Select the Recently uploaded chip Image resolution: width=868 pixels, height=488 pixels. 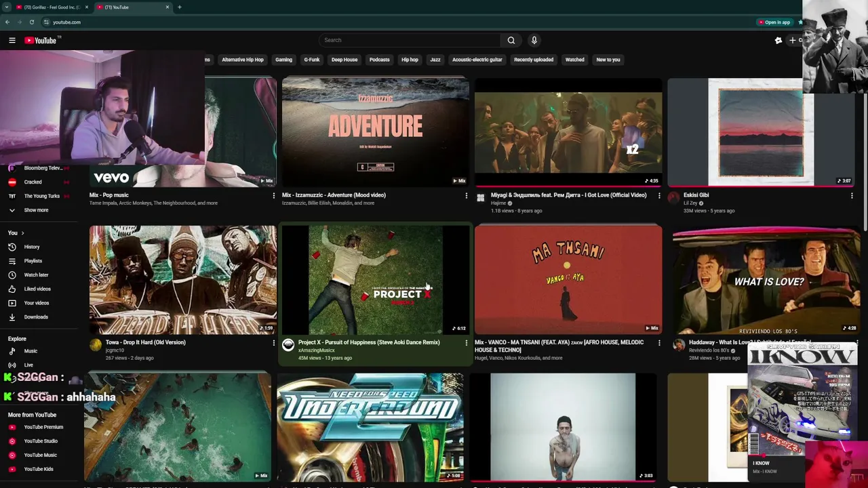click(x=534, y=60)
